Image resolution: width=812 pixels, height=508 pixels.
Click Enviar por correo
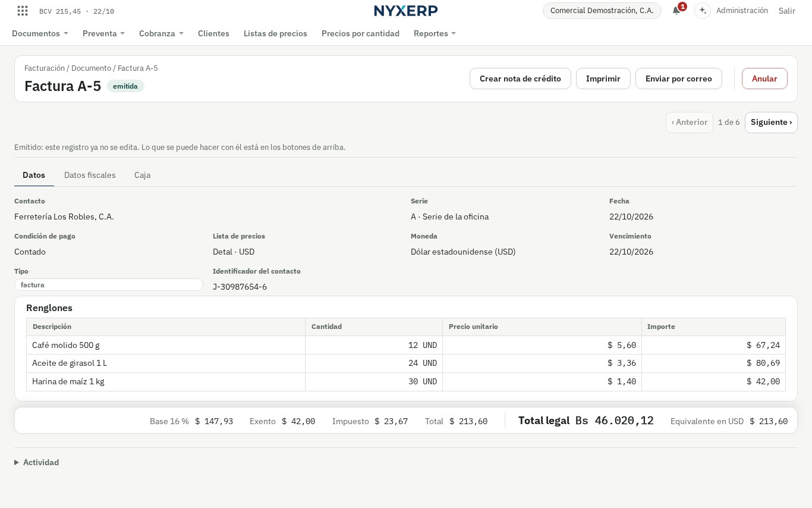679,79
